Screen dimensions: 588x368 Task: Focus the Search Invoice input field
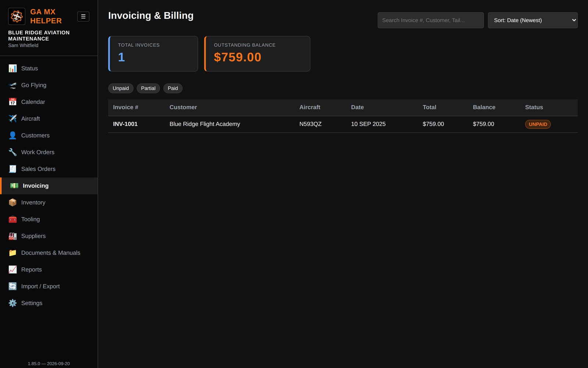click(430, 20)
